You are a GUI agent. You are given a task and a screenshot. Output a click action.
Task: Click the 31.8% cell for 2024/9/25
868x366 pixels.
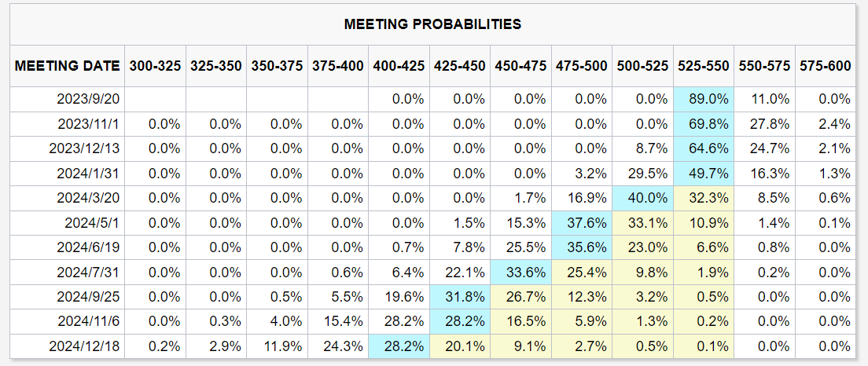460,297
